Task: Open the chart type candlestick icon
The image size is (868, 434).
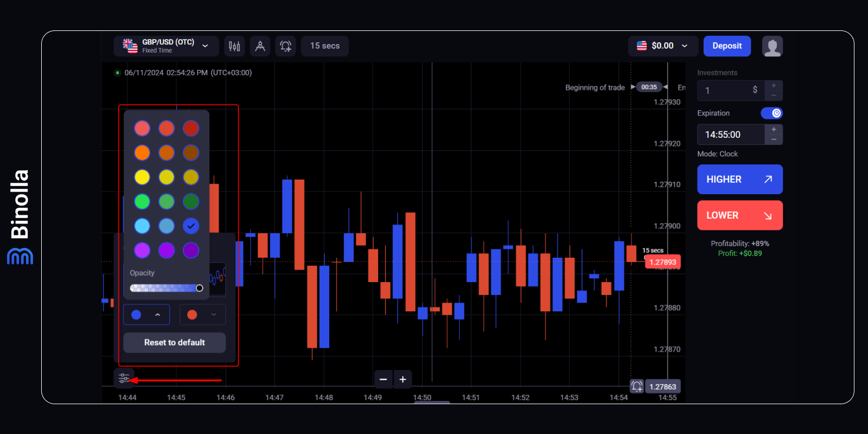Action: pyautogui.click(x=234, y=46)
